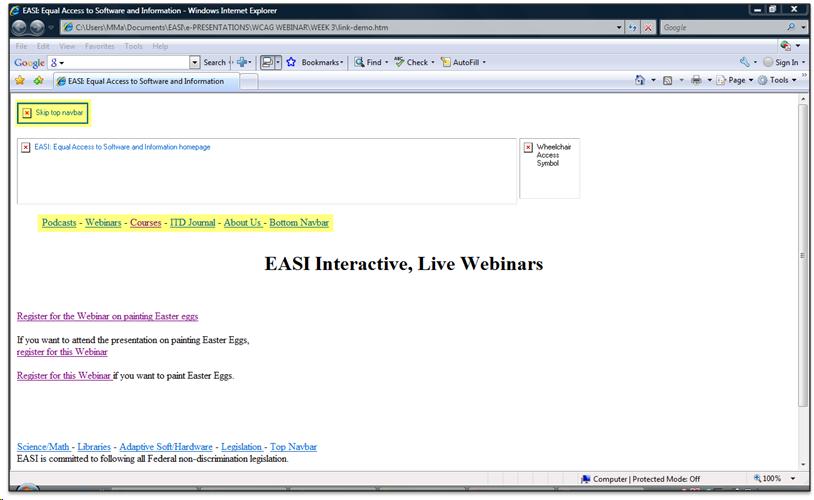Click the Skip top navbar link
This screenshot has width=814, height=500.
point(52,113)
